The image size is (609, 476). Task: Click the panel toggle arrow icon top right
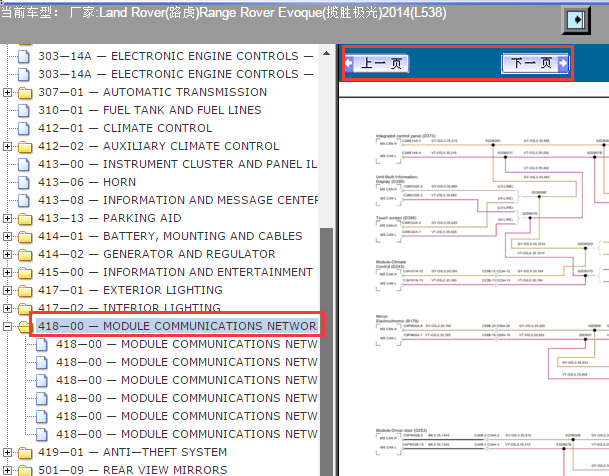pyautogui.click(x=576, y=19)
